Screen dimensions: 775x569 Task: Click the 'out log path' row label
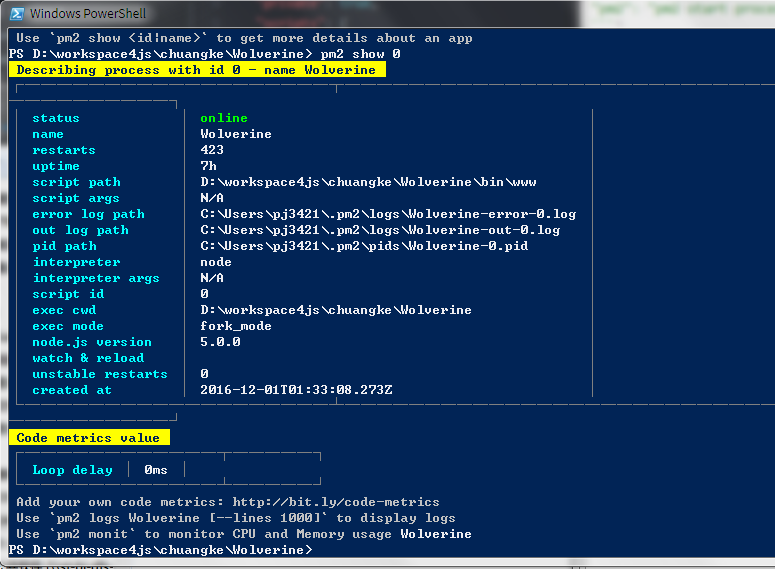coord(80,230)
